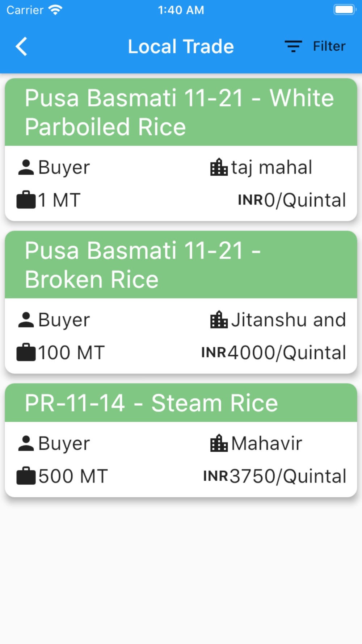Select the INR4000/Quintal price
The height and width of the screenshot is (644, 362).
point(274,353)
